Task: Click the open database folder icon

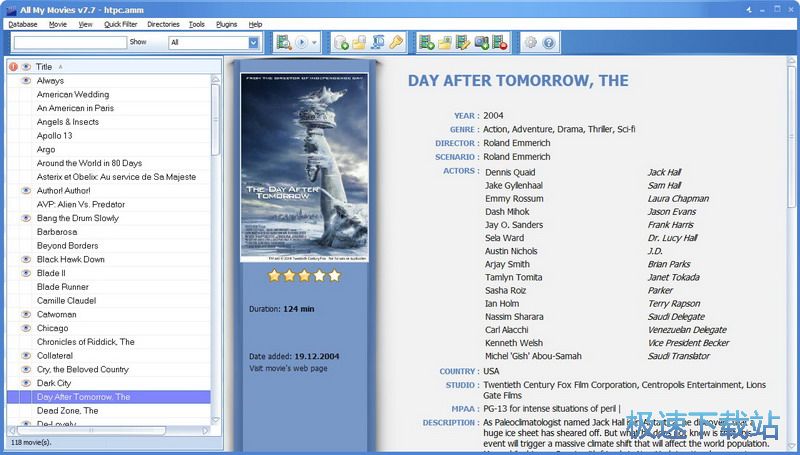Action: [360, 42]
